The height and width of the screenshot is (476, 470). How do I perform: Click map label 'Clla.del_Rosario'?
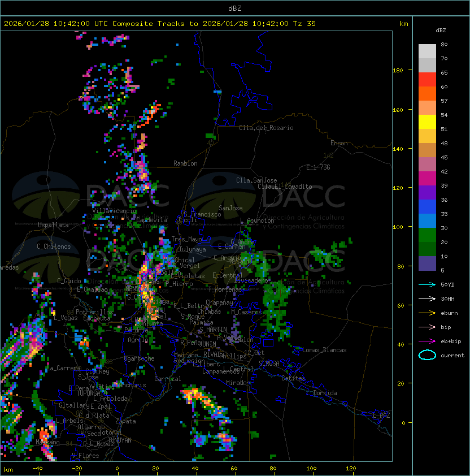(266, 128)
